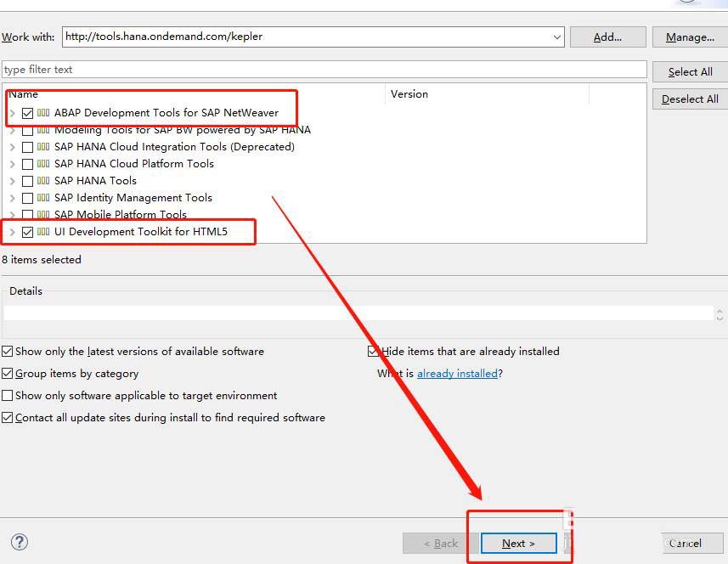This screenshot has height=564, width=728.
Task: Click the disabled < Back button
Action: (x=441, y=543)
